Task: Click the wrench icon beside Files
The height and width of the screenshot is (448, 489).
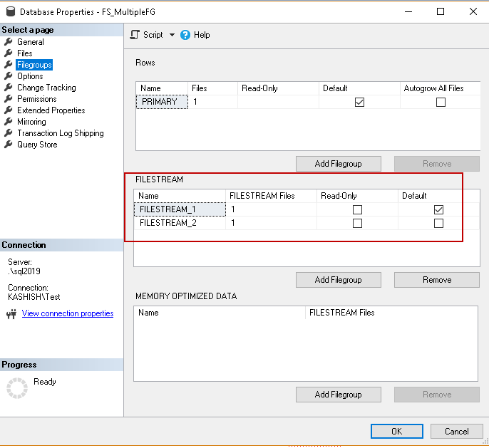Action: 9,53
